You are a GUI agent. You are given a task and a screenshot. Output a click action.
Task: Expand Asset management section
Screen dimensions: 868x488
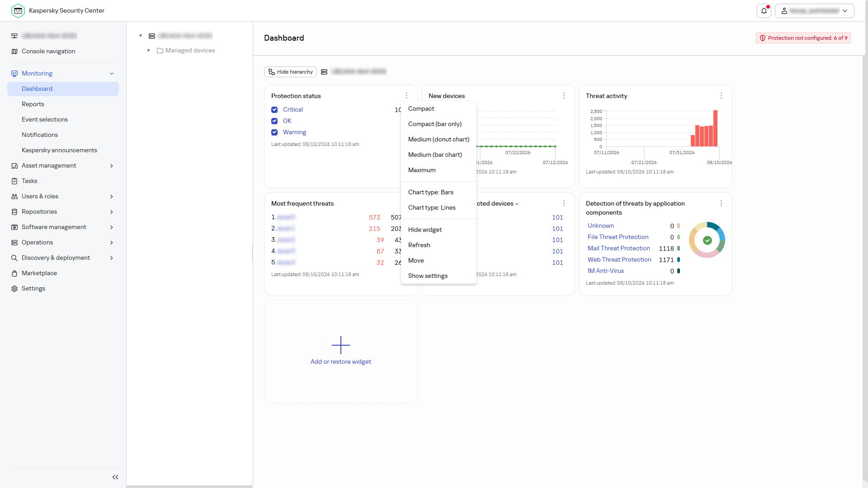coord(112,166)
